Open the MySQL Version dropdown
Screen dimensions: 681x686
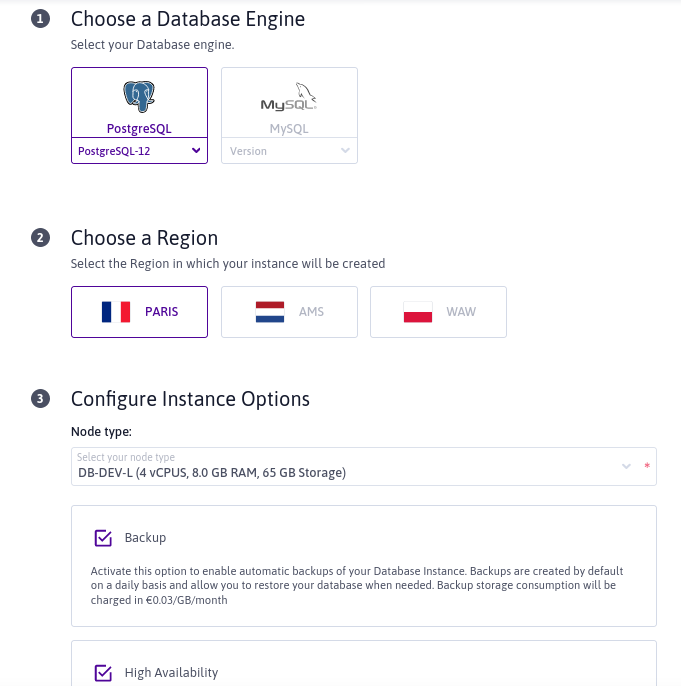[289, 151]
